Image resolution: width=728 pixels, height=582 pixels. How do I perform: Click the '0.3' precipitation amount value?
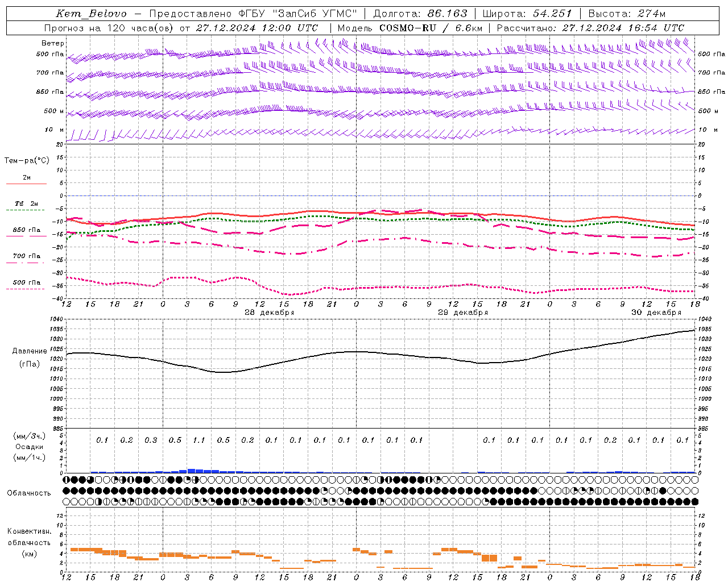[151, 440]
